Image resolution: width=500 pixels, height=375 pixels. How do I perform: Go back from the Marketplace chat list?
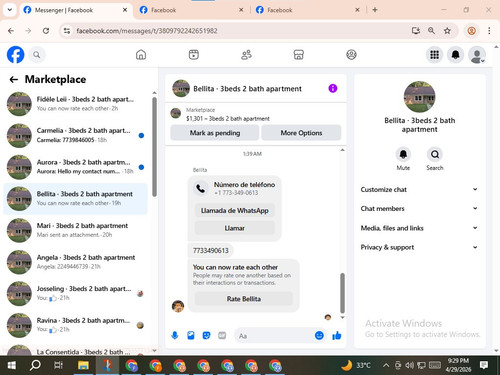point(14,79)
